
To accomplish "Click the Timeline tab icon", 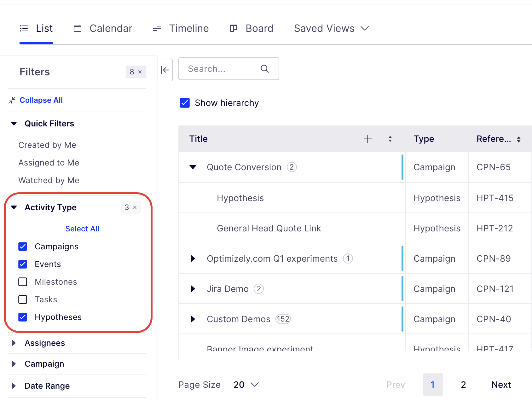I will (157, 29).
